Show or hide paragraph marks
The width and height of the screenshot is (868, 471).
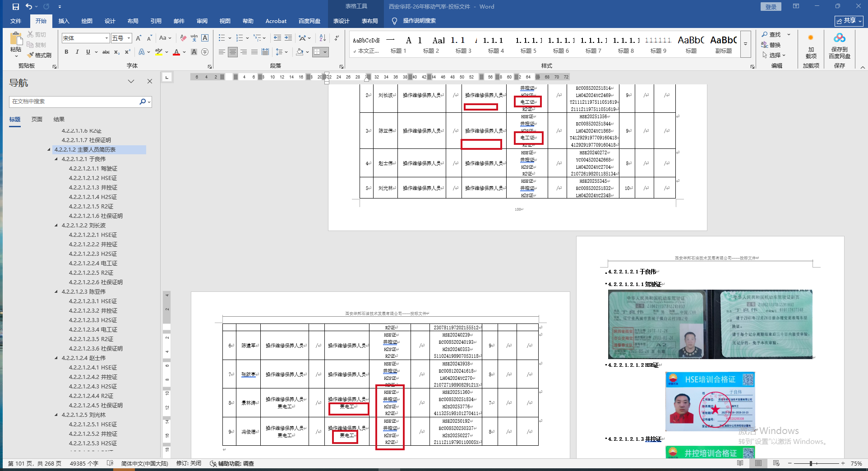(x=337, y=38)
